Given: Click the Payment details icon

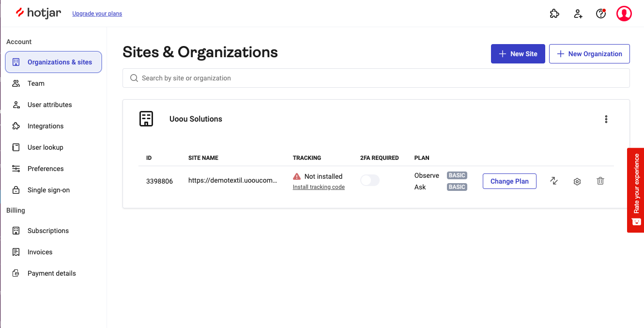Looking at the screenshot, I should click(x=16, y=273).
